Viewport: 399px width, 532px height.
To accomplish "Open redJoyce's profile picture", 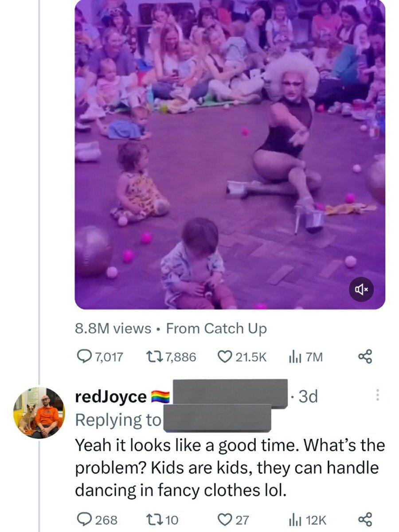I will click(x=39, y=413).
